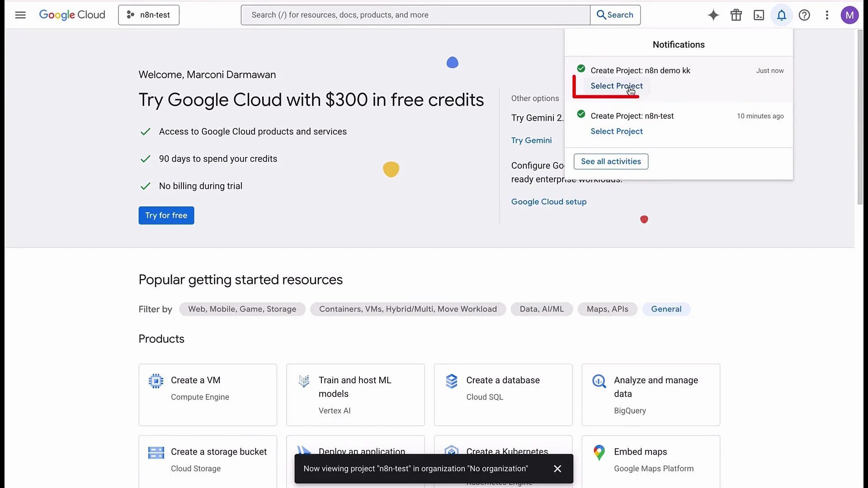Open the n8n-test project picker
This screenshot has width=868, height=488.
click(x=149, y=15)
